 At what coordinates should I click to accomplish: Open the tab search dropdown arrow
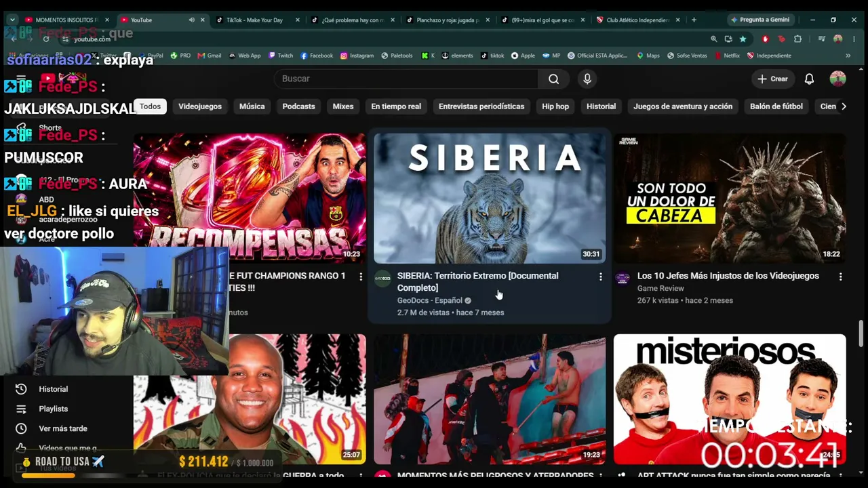tap(12, 20)
